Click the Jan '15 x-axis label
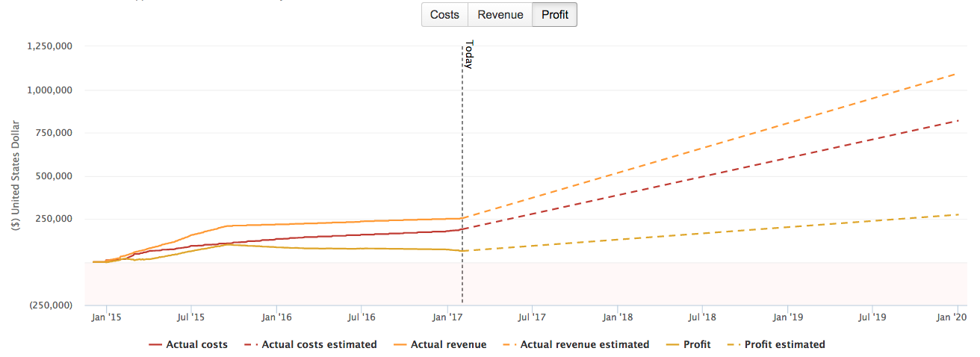Image resolution: width=980 pixels, height=357 pixels. (x=106, y=317)
